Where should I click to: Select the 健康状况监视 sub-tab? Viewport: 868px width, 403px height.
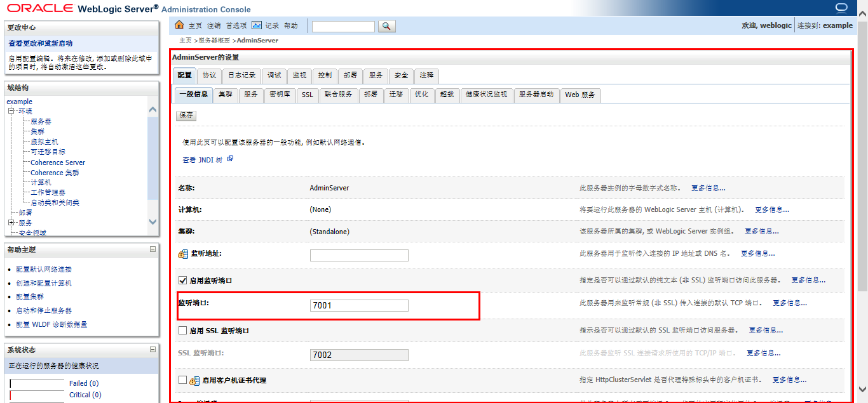pos(486,95)
